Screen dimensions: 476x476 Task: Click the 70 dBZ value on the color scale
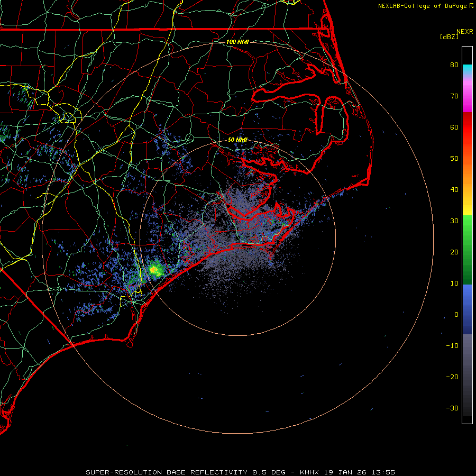tap(454, 96)
